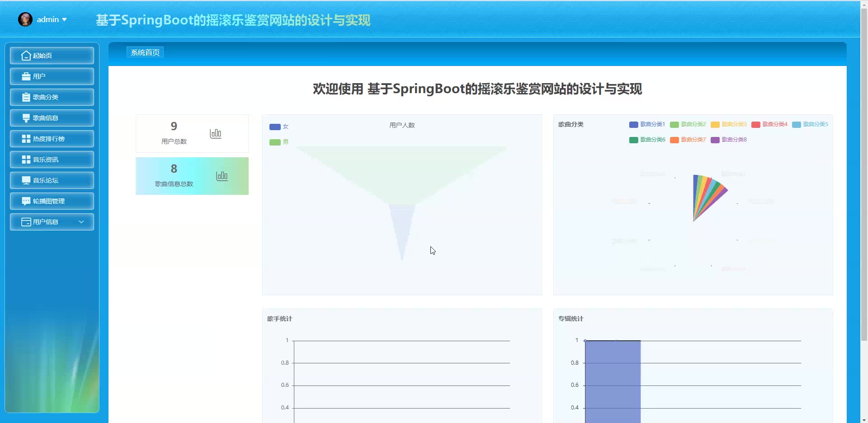Toggle the 男 legend in 用户人数 chart
Image resolution: width=868 pixels, height=423 pixels.
[x=279, y=142]
